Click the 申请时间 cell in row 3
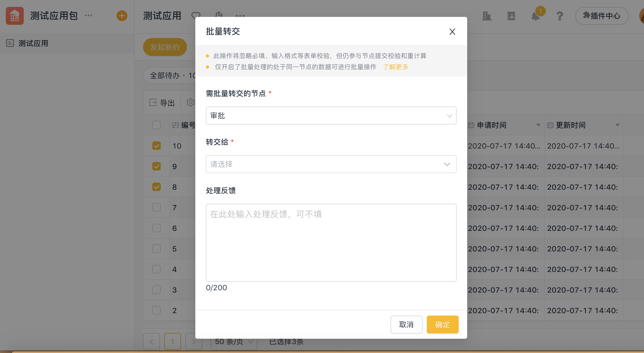The height and width of the screenshot is (353, 644). (505, 290)
